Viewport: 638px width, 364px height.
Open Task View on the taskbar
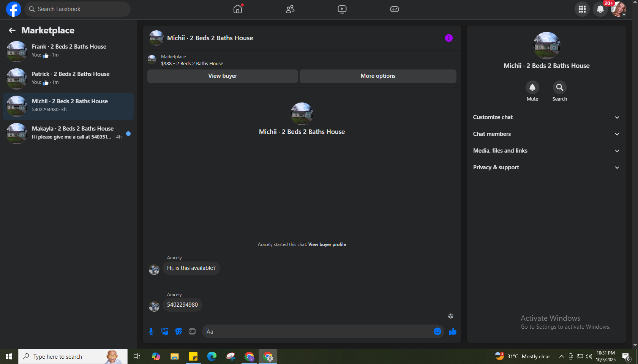point(137,356)
